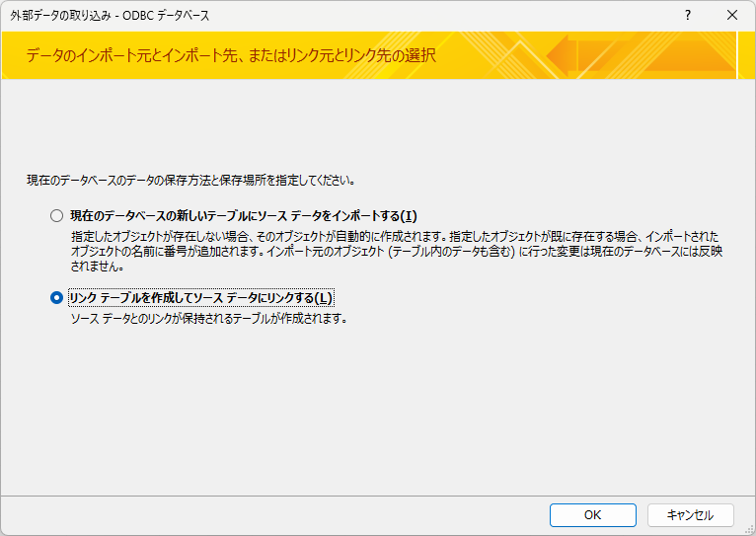Select the import source data radio button
This screenshot has height=536, width=756.
click(x=56, y=216)
